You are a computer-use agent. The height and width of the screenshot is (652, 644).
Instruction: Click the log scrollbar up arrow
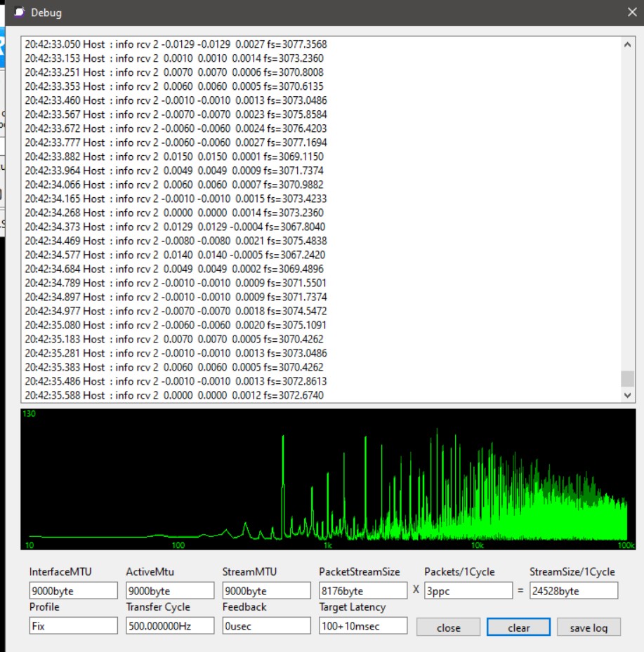[627, 44]
